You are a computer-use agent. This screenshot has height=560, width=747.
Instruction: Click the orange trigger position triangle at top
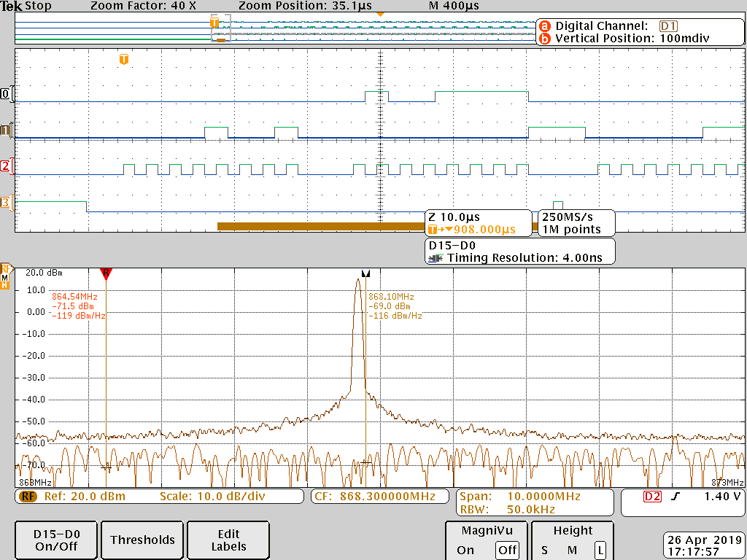(x=379, y=15)
